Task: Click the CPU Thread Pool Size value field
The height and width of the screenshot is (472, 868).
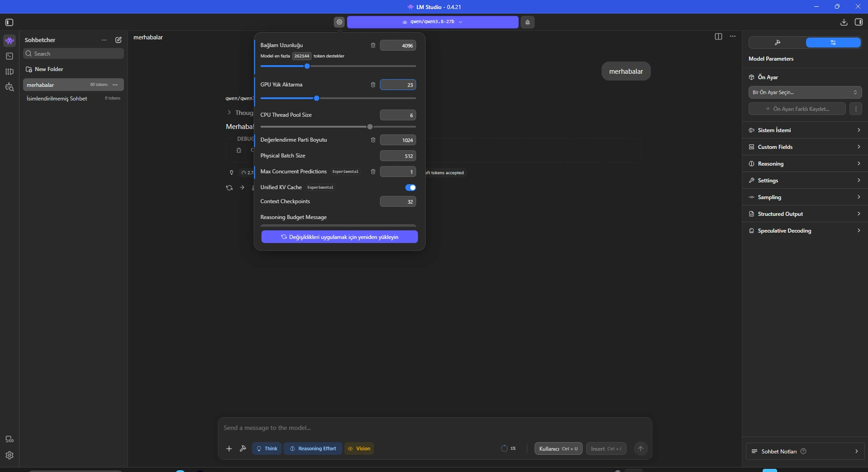Action: (398, 115)
